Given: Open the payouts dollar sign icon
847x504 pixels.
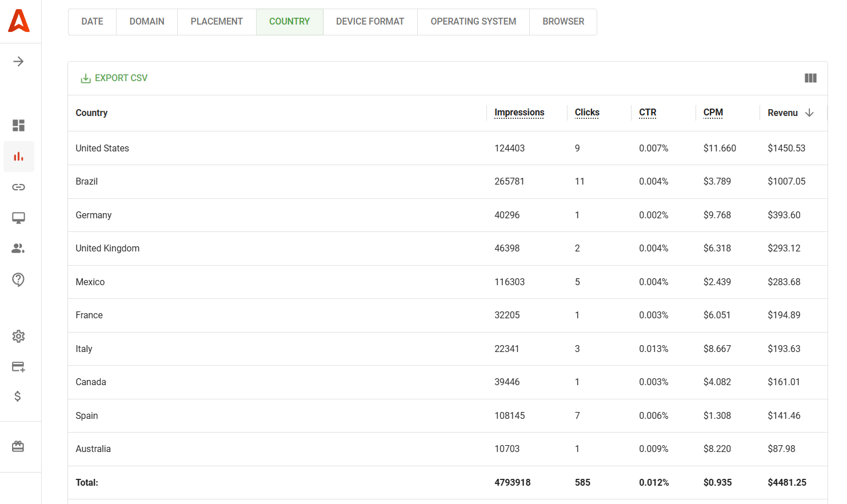Looking at the screenshot, I should (18, 396).
